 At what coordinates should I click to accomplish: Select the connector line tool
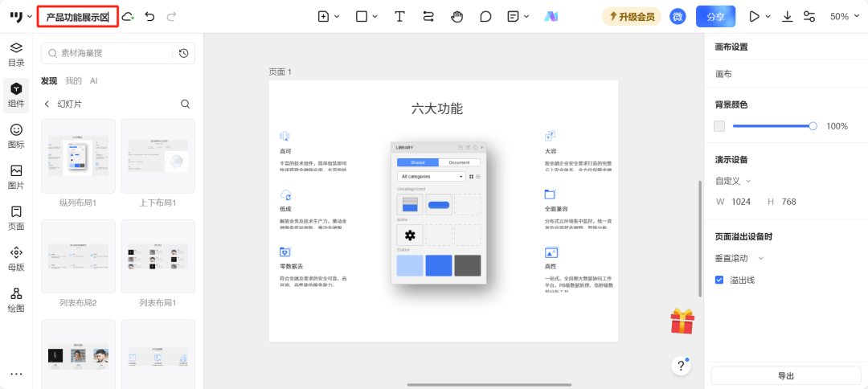[428, 17]
